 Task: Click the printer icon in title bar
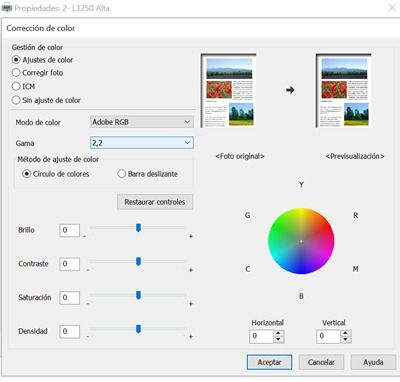coord(7,8)
